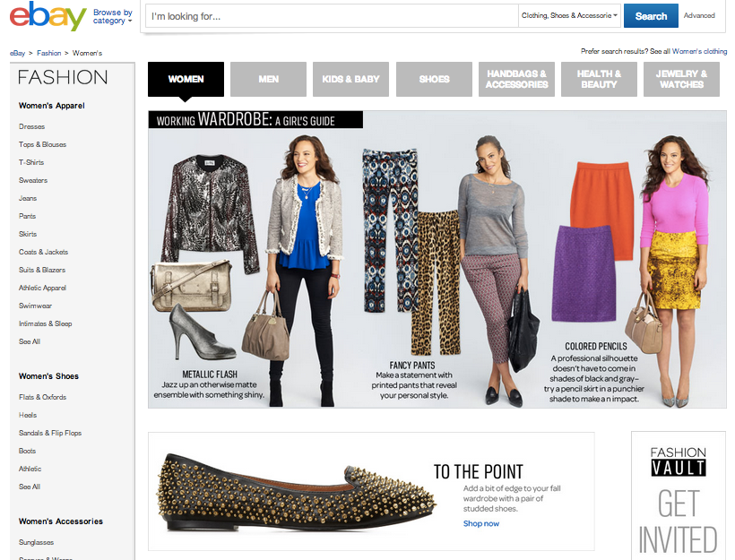
Task: Open Dresses in Women's Apparel
Action: (x=32, y=126)
